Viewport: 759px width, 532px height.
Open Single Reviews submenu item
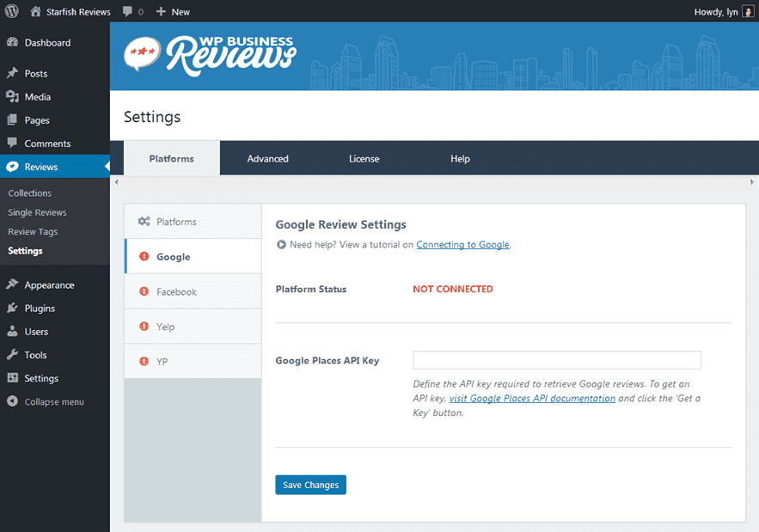[x=37, y=212]
